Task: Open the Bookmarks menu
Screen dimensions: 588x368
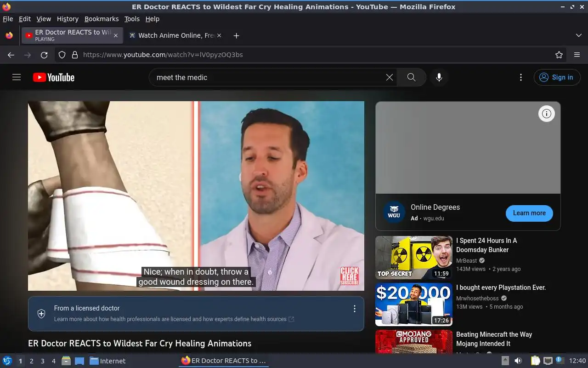Action: [x=102, y=19]
